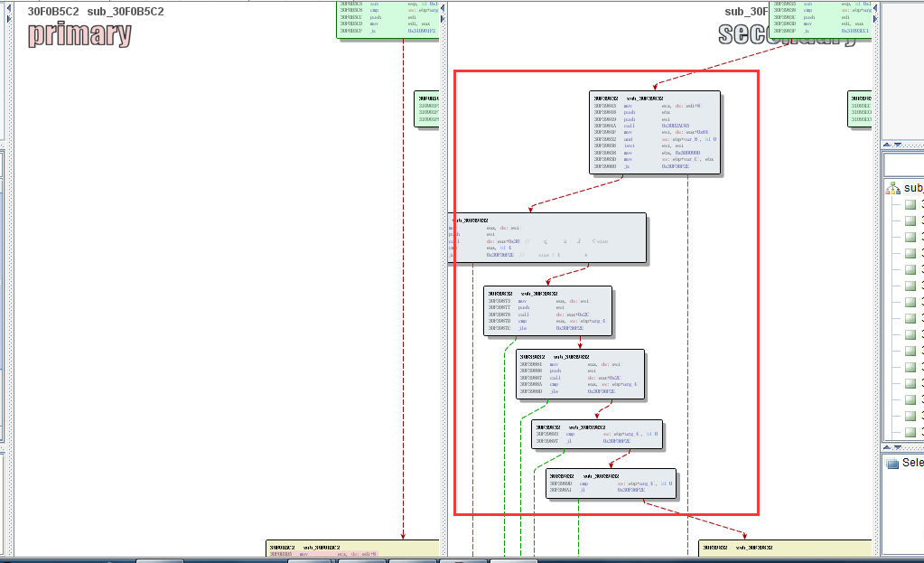This screenshot has height=563, width=924.
Task: Select first basic block icon under sub_ root
Action: [x=910, y=205]
